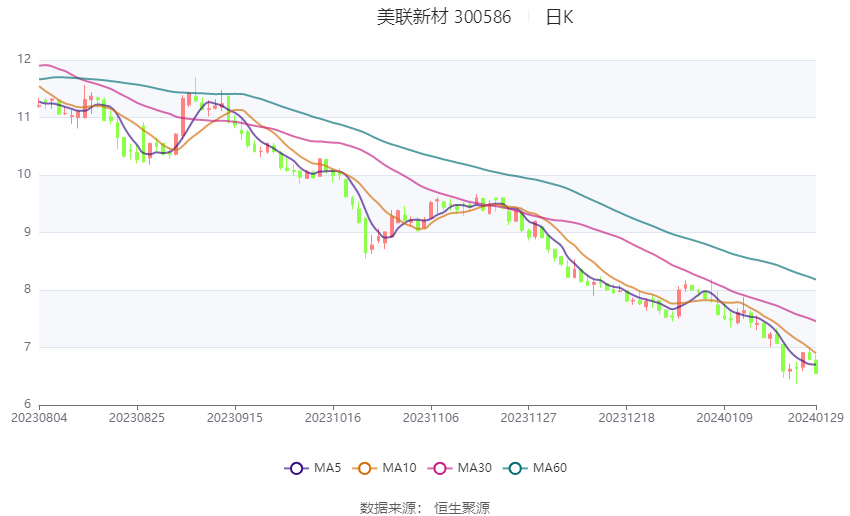Screen dimensions: 850x516
Task: Click the chart title 美联新材 300586
Action: coord(444,17)
